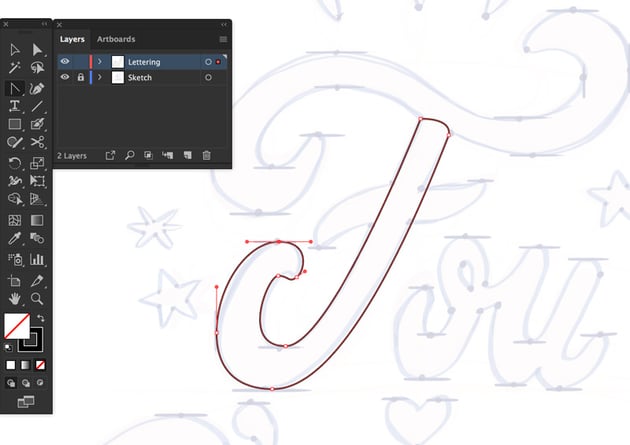The width and height of the screenshot is (630, 445).
Task: Select the Scale tool
Action: point(37,163)
